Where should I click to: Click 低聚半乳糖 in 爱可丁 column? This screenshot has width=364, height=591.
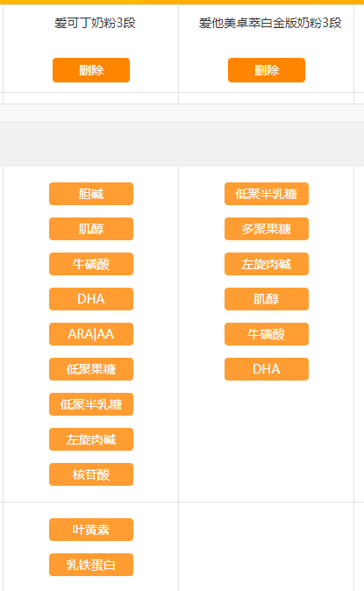point(91,404)
